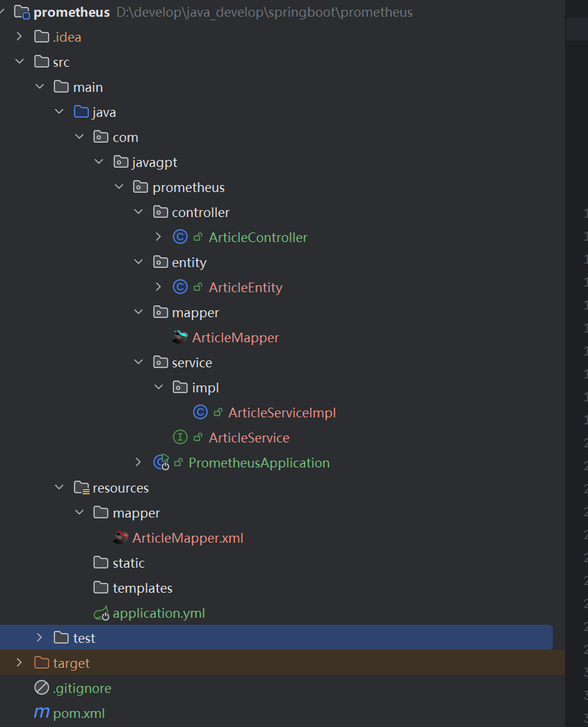588x727 pixels.
Task: Select the Spring leaf icon on application.yml
Action: [x=101, y=613]
